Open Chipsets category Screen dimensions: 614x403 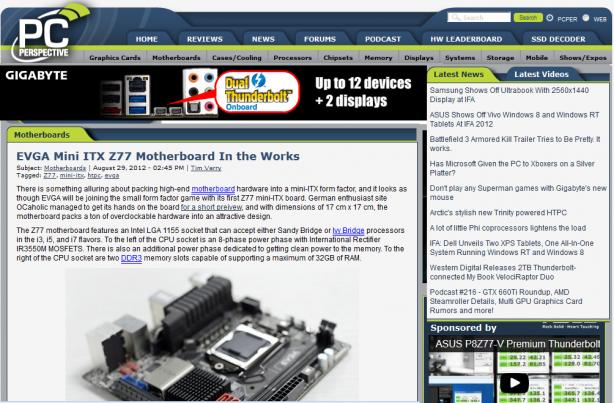tap(338, 58)
